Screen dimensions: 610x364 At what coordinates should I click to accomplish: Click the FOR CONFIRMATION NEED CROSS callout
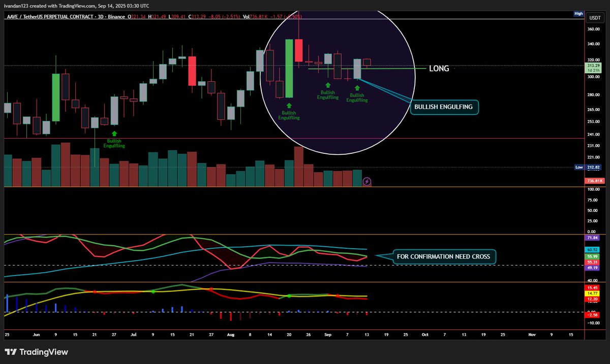click(x=443, y=257)
